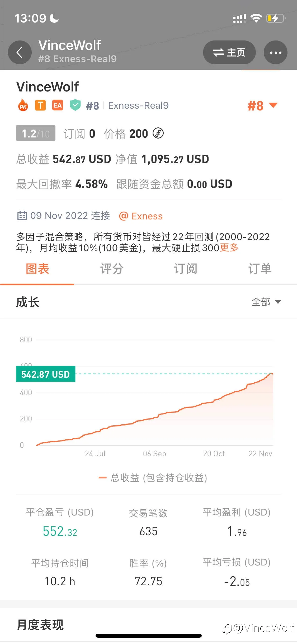Tap the PK flame badge icon
This screenshot has height=644, width=297.
click(x=23, y=105)
